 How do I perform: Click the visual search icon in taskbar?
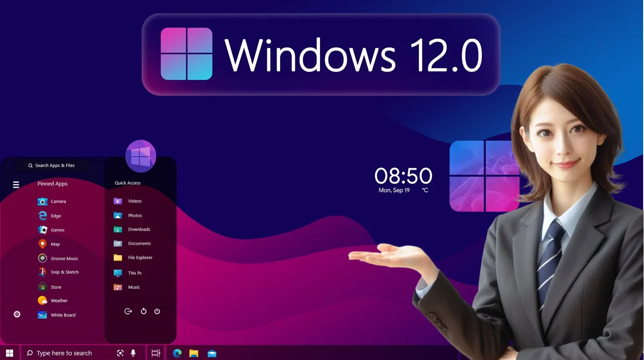click(120, 353)
